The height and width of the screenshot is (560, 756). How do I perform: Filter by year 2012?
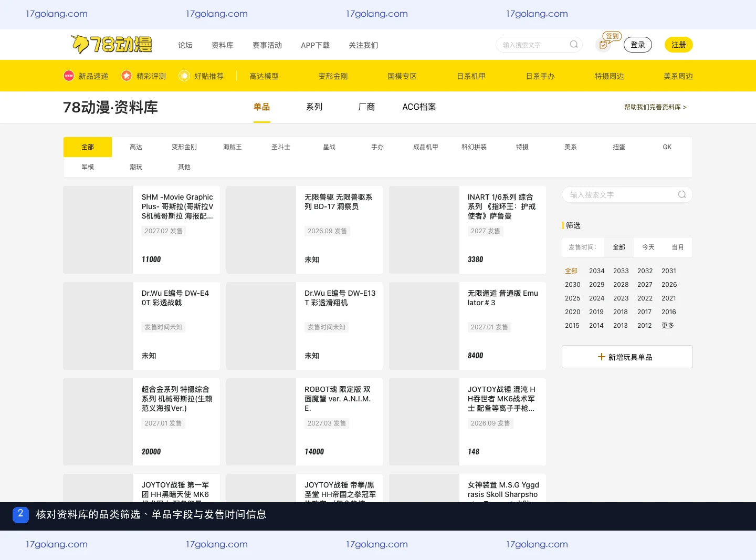[x=644, y=326]
